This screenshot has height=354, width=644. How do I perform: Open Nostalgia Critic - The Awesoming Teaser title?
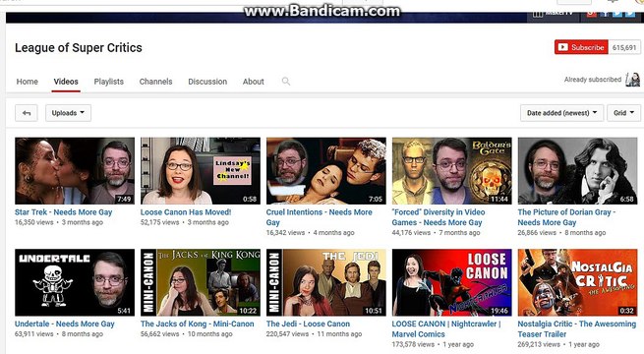(576, 329)
